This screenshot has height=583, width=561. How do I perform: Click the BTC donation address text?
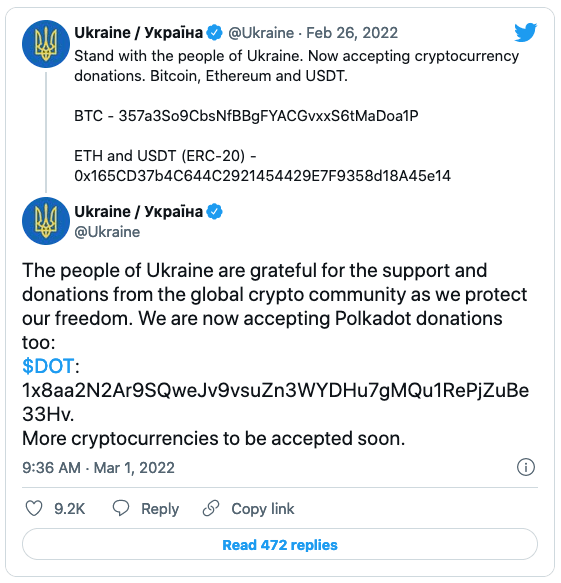(x=268, y=116)
